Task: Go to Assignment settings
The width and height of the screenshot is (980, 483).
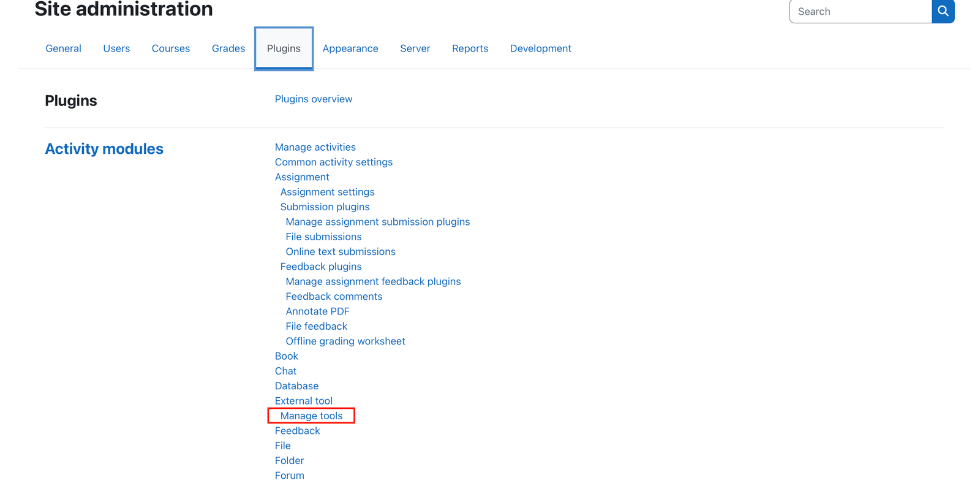Action: tap(327, 192)
